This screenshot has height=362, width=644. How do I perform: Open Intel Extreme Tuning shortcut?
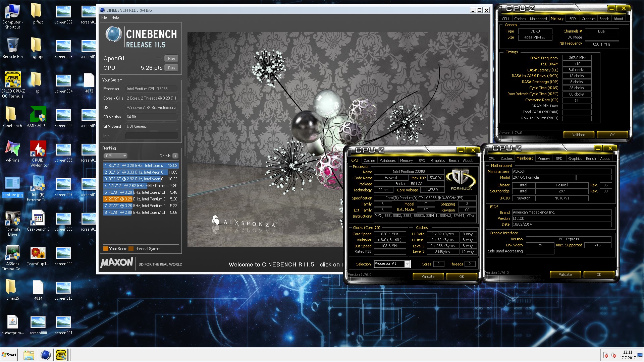(x=38, y=189)
